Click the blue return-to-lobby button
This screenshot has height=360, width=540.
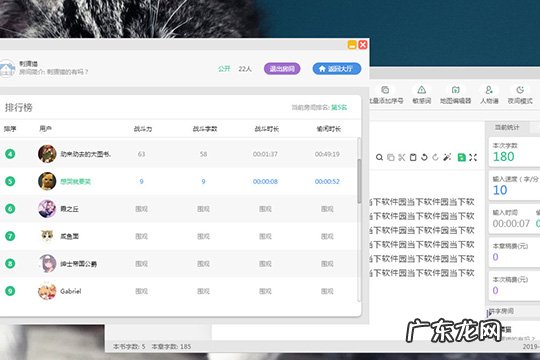coord(336,69)
